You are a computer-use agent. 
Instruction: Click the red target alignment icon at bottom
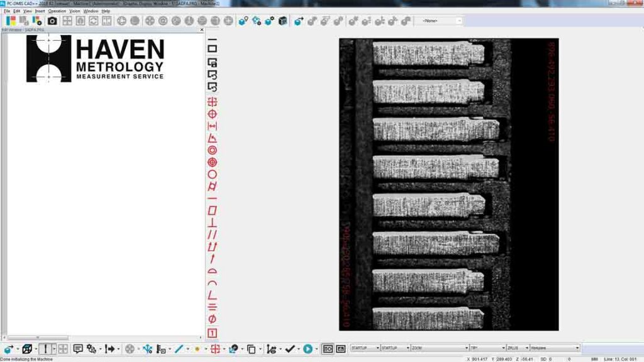[x=215, y=349]
